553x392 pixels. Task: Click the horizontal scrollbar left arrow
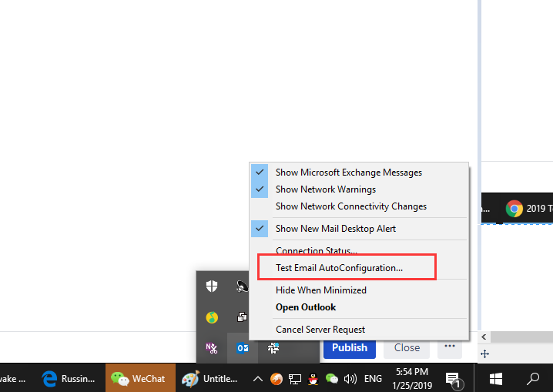[484, 337]
